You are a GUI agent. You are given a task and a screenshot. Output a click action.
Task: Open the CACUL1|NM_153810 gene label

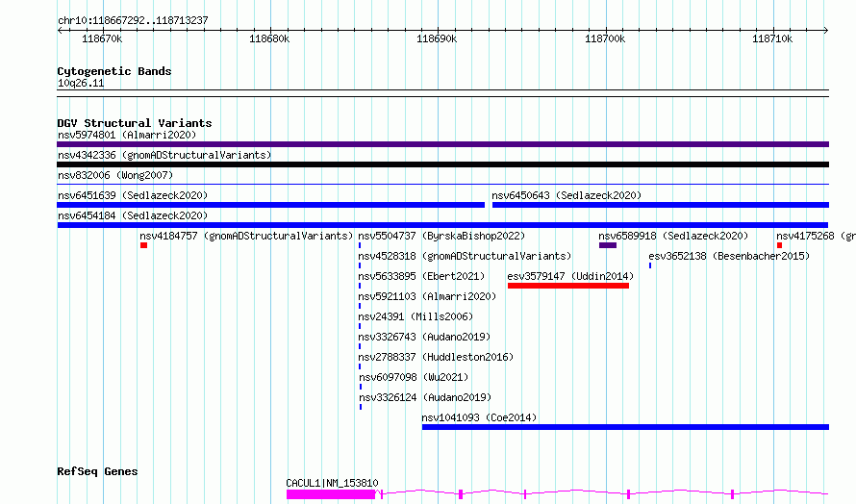tap(332, 483)
